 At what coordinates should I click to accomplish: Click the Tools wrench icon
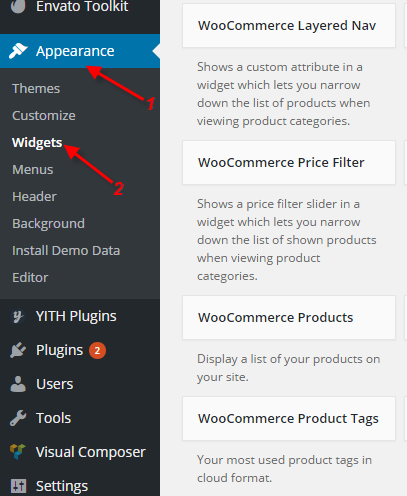tap(18, 418)
